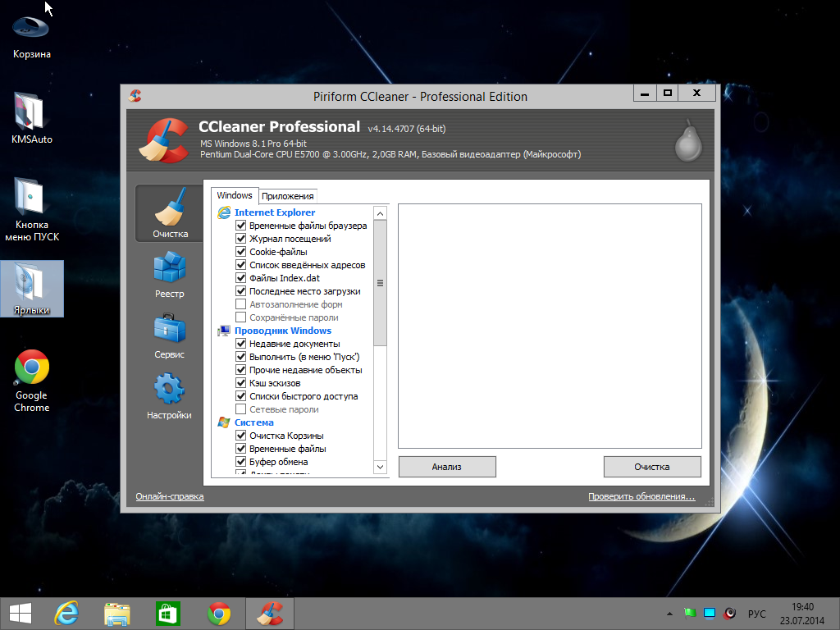Open the Windows Start button

[x=21, y=614]
